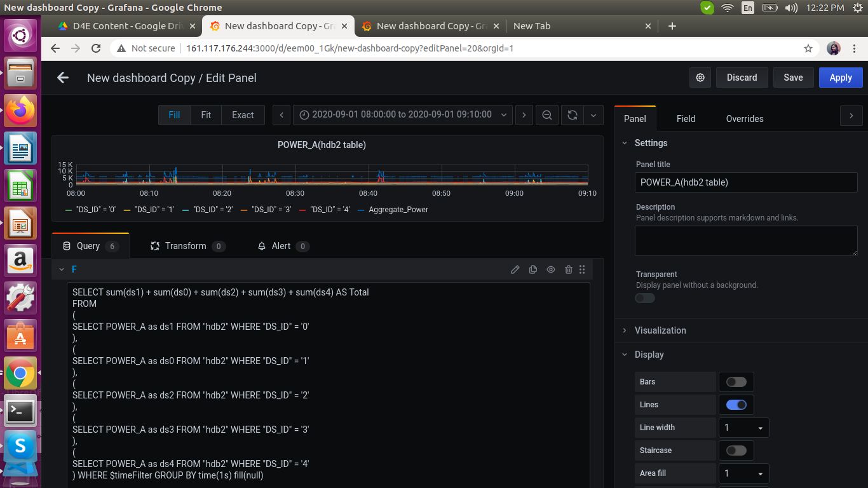The height and width of the screenshot is (488, 868).
Task: Delete query F with the trash icon
Action: 569,269
